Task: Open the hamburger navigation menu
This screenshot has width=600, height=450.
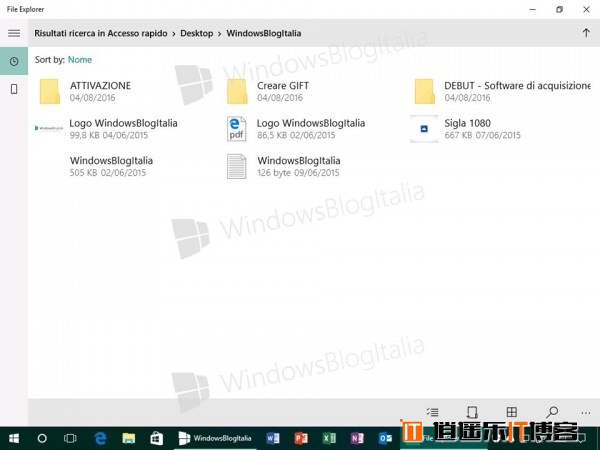Action: coord(14,33)
